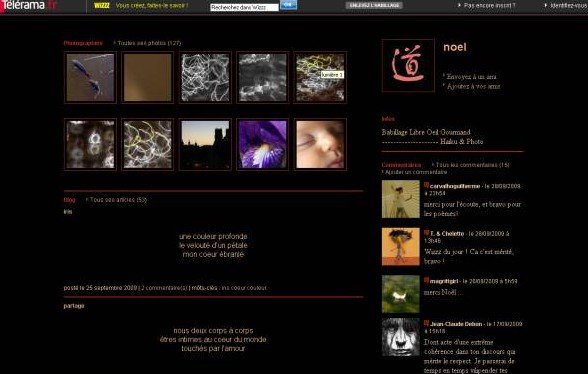Viewport: 588px width, 374px height.
Task: Open Jean-Claude Debon's face avatar
Action: pos(400,337)
